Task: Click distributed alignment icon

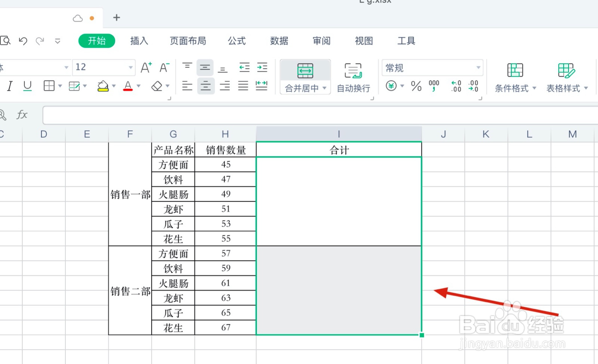Action: [x=262, y=86]
